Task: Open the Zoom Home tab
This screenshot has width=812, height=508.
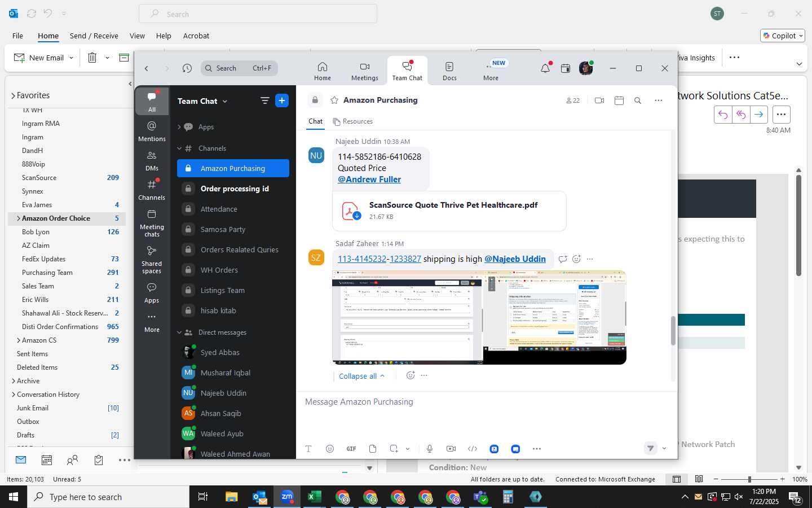Action: click(x=323, y=71)
